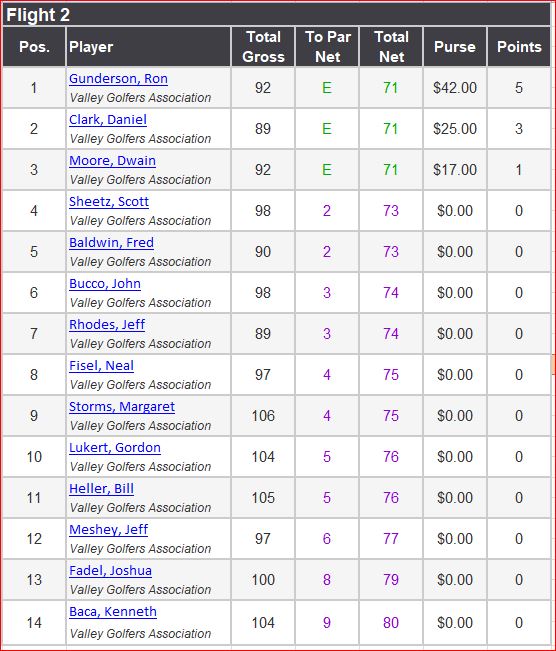
Task: Click the Points column header
Action: click(x=519, y=46)
